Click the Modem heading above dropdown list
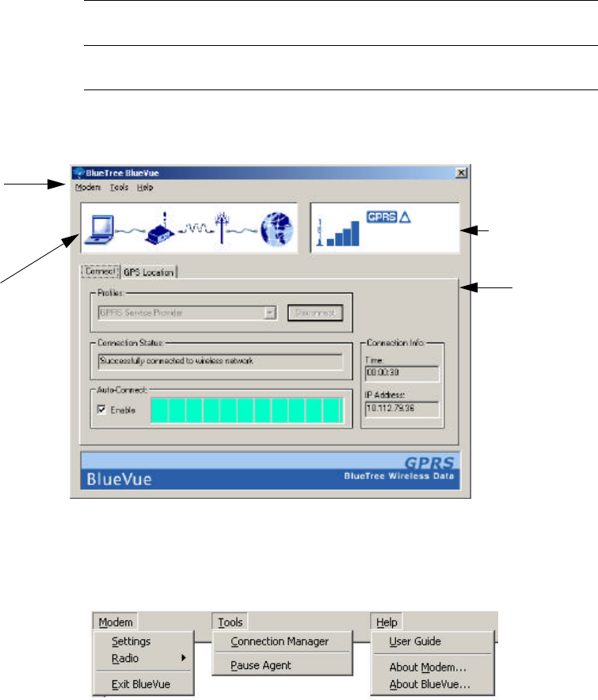This screenshot has width=598, height=700. (116, 622)
